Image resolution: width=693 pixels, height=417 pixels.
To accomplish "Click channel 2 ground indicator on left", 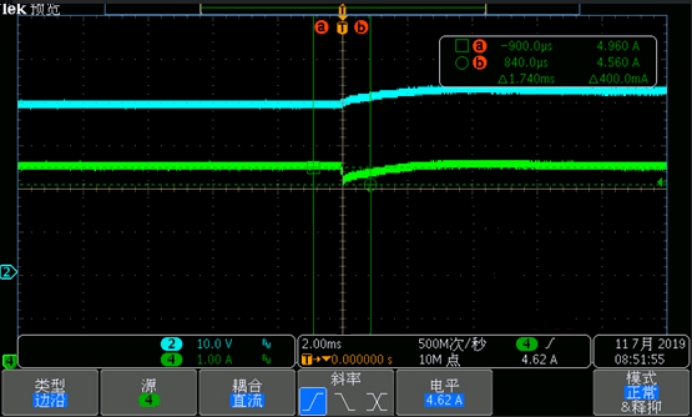I will [x=9, y=272].
